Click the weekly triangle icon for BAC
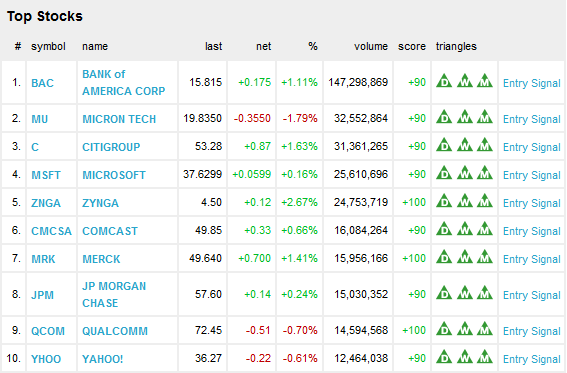 pos(465,81)
